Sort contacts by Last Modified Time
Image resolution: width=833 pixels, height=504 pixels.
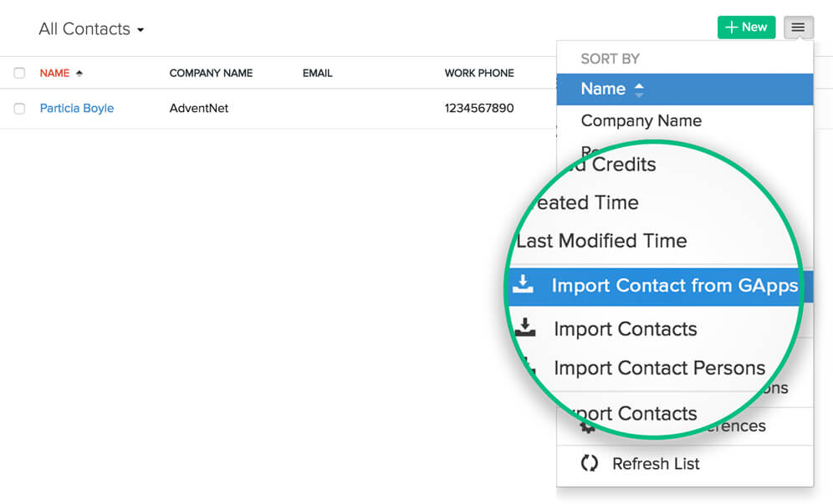601,241
